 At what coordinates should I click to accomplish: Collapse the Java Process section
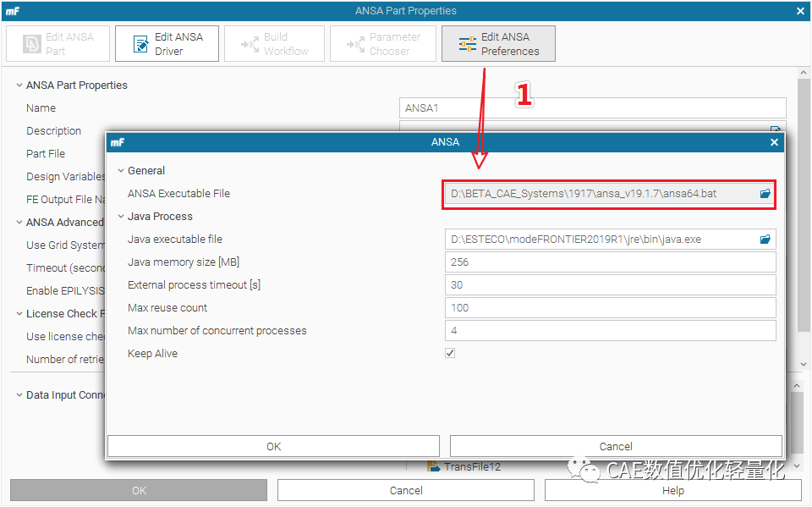pyautogui.click(x=121, y=216)
